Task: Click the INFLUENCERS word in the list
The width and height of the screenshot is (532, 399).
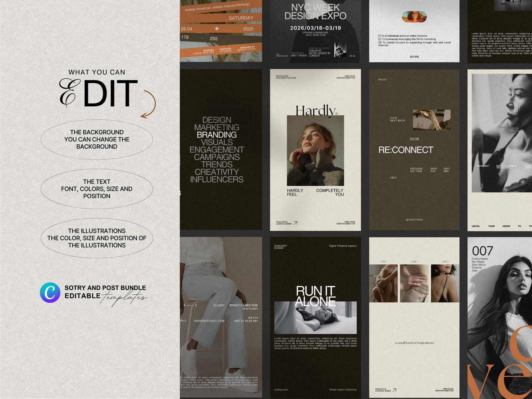Action: pos(217,180)
